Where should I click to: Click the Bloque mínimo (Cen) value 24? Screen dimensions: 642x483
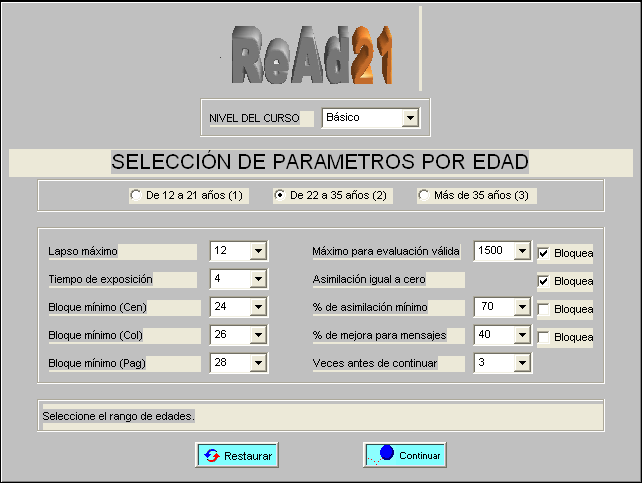(220, 306)
